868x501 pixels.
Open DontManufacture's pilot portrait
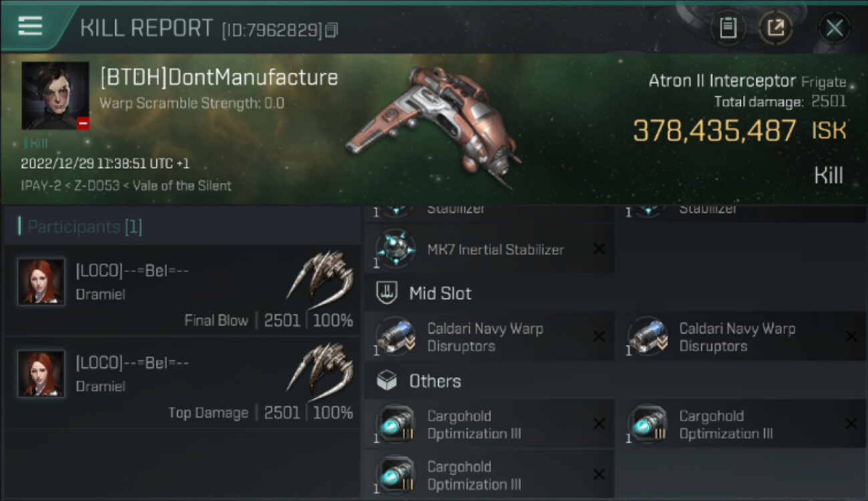[x=55, y=96]
